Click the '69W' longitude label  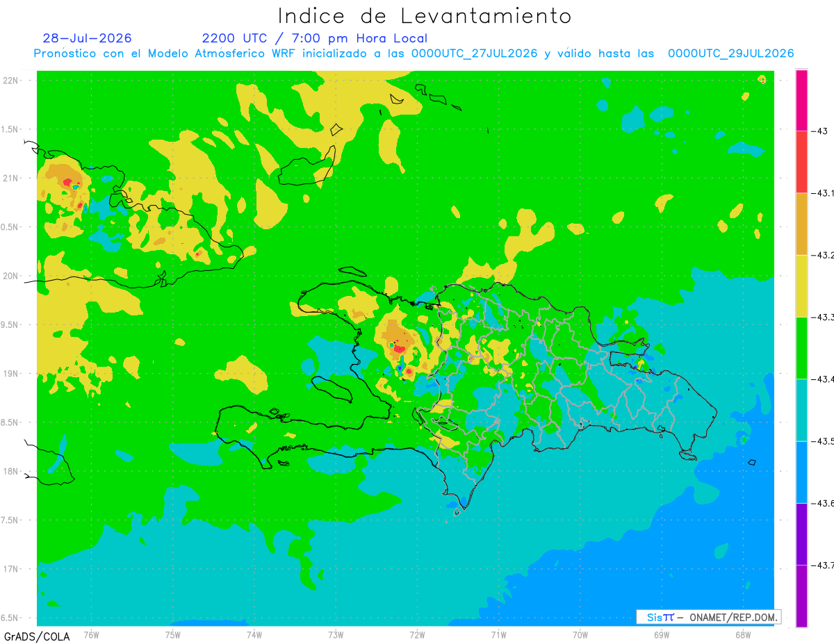[x=662, y=634]
